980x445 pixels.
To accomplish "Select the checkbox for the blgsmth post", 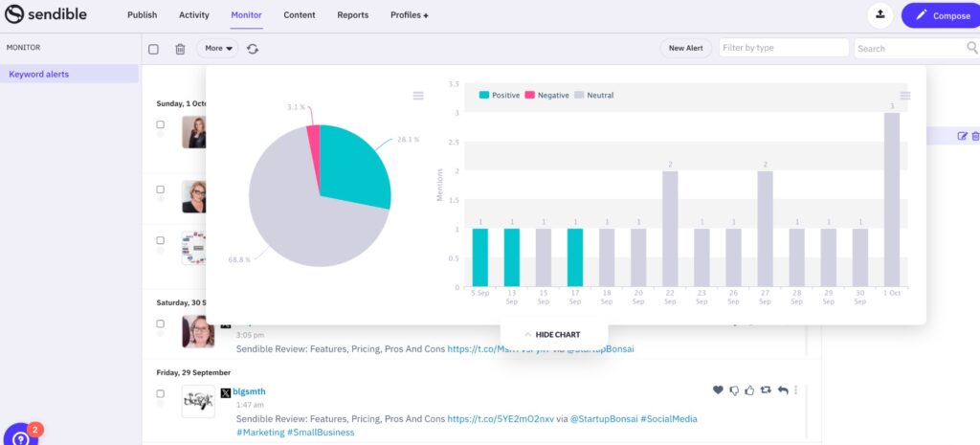I will pyautogui.click(x=160, y=392).
